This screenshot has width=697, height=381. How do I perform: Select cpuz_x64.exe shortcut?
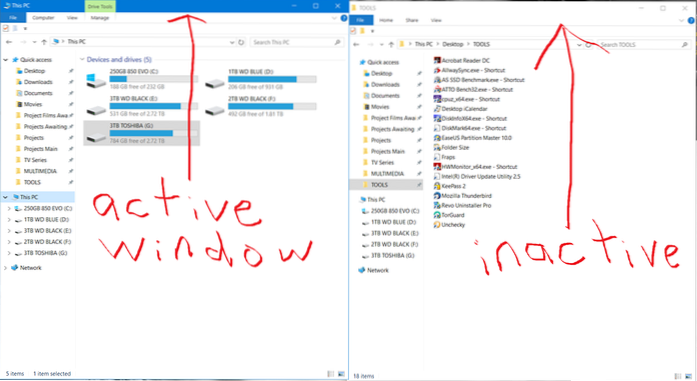[467, 99]
